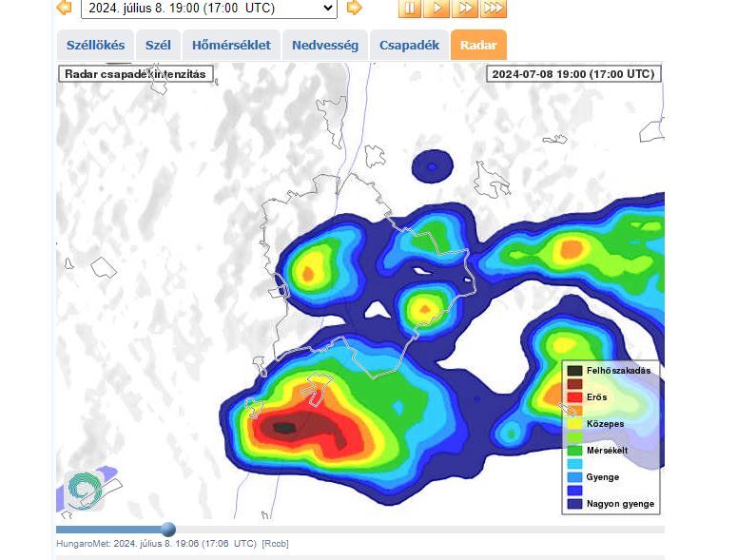Open the Hőmérséklet tab
The image size is (737, 560).
pos(231,46)
